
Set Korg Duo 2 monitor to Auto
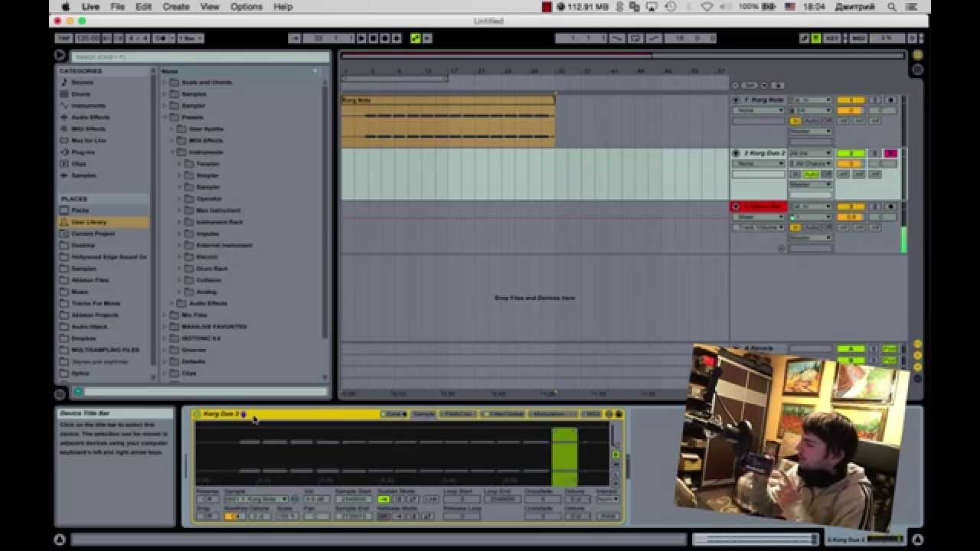[810, 174]
